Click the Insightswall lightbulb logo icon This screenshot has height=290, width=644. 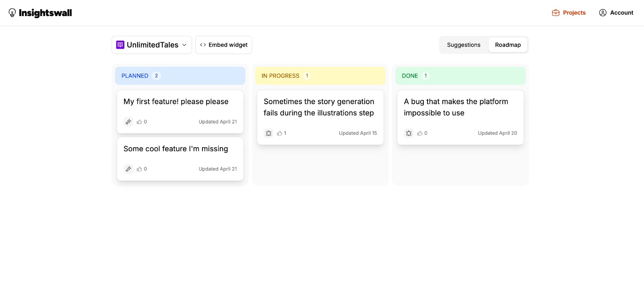pyautogui.click(x=12, y=13)
